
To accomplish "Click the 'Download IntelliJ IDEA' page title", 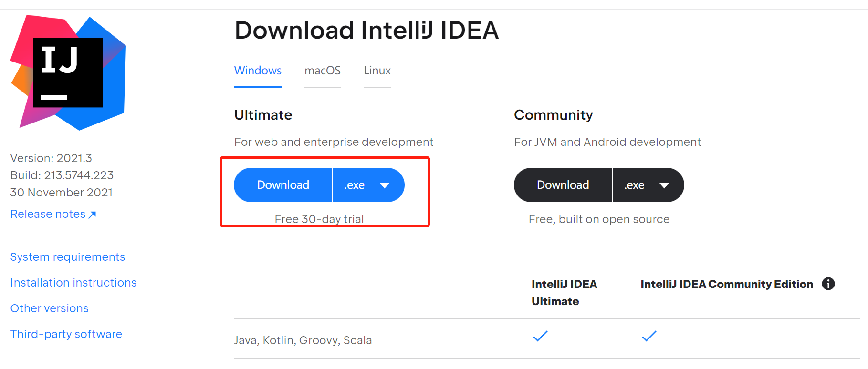I will point(366,31).
